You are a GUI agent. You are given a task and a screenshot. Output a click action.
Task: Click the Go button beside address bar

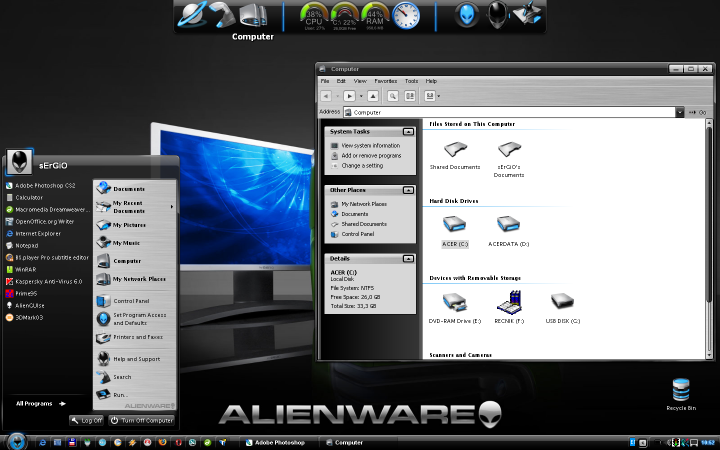pyautogui.click(x=697, y=112)
